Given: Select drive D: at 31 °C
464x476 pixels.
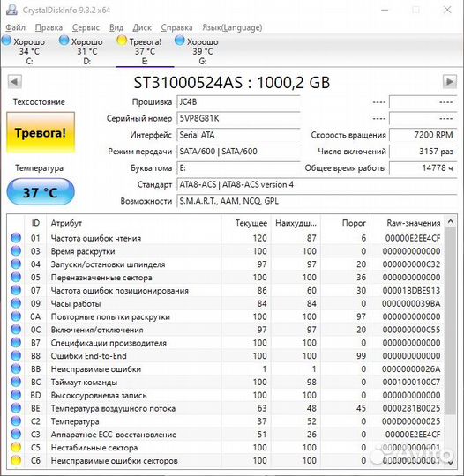Looking at the screenshot, I should (87, 51).
